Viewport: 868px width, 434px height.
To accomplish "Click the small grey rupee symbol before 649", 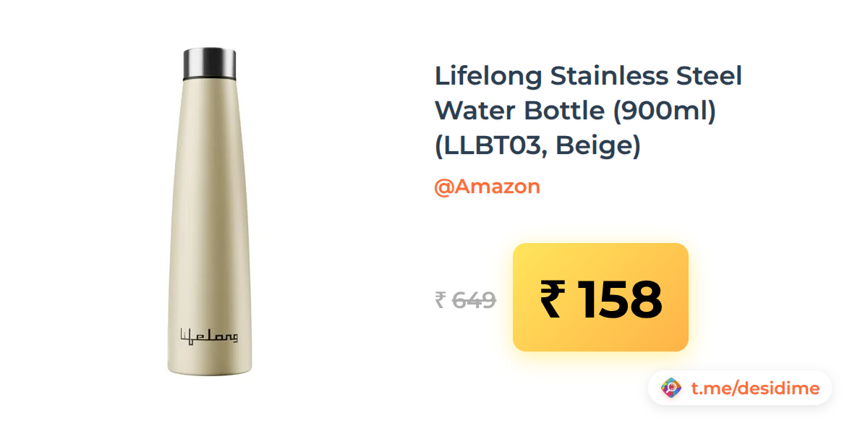I will click(440, 299).
